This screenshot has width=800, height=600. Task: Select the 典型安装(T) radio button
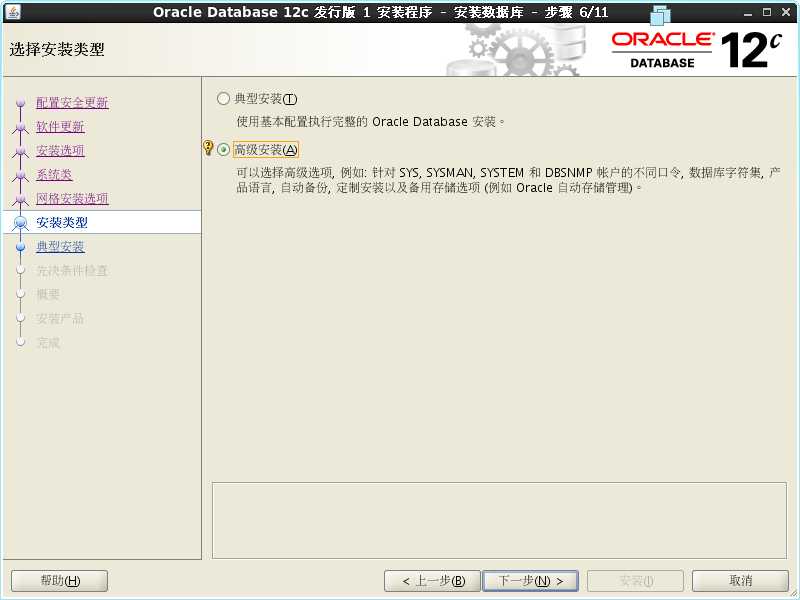(x=223, y=98)
